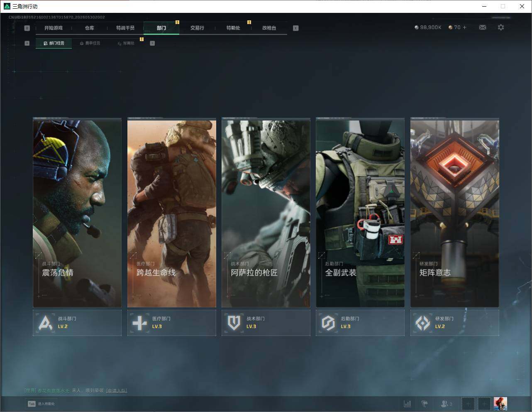Open the statistics bar chart icon
532x412 pixels.
(408, 404)
